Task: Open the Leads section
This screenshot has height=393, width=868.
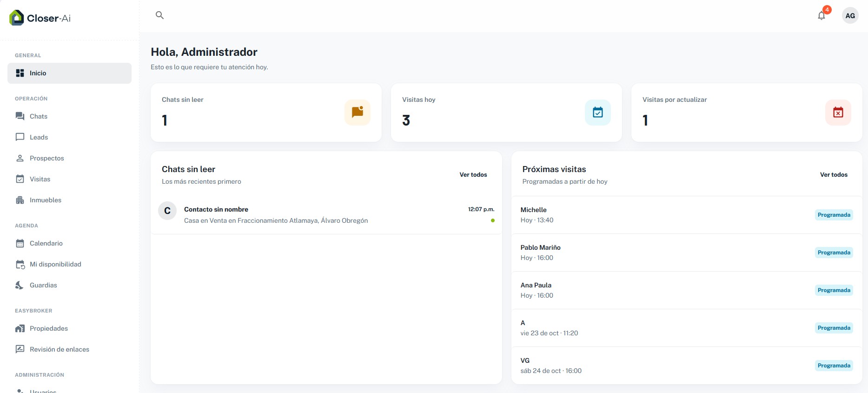Action: pos(69,137)
